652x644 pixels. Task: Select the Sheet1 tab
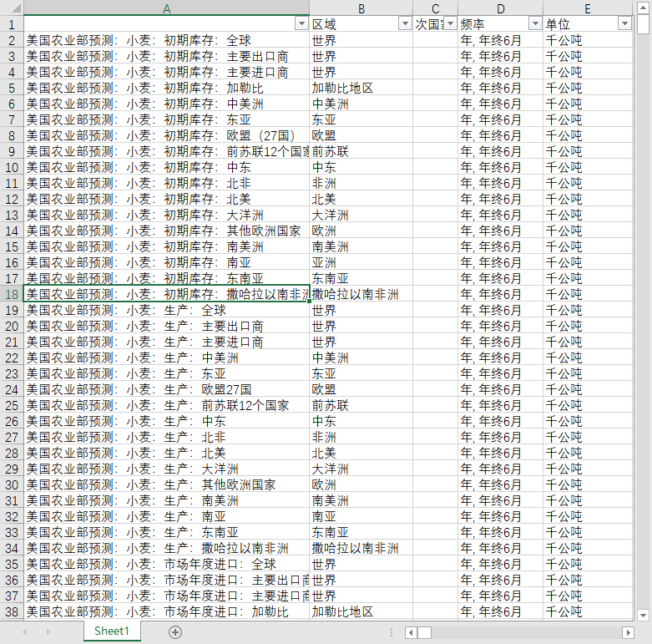(x=111, y=631)
